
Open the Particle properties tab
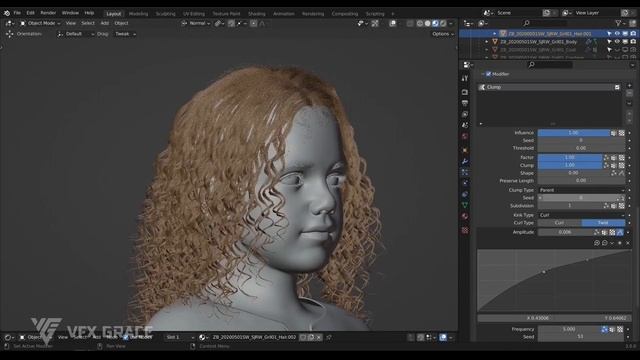(465, 172)
